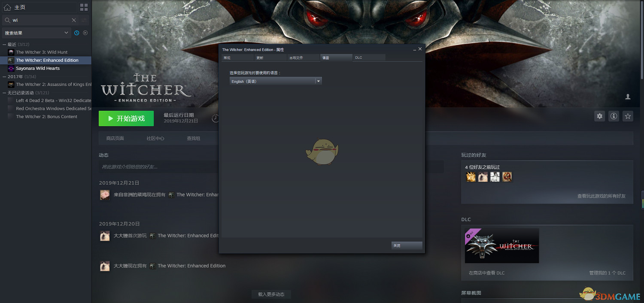
Task: Click the 关闭 button in properties dialog
Action: click(407, 245)
